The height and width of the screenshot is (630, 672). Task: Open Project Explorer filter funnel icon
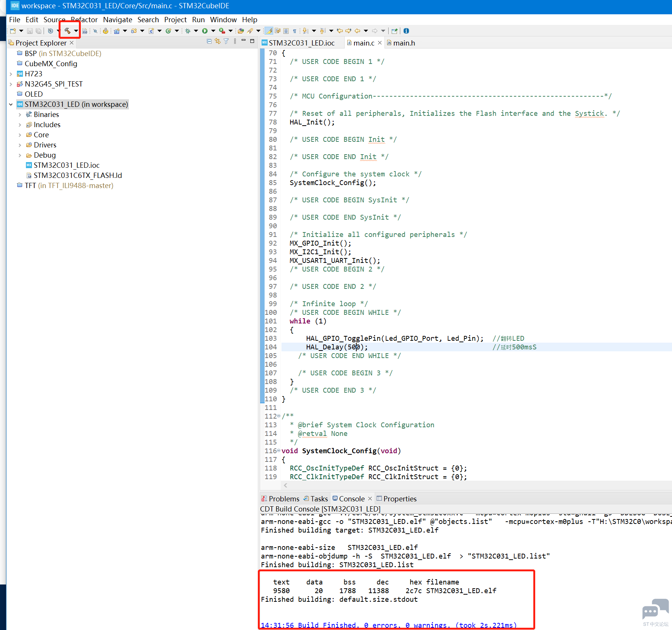point(226,41)
